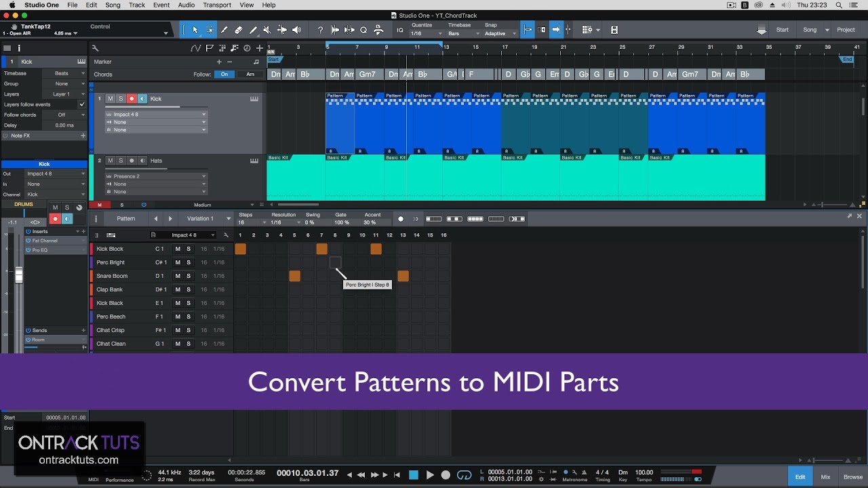Open the Steps 16 dropdown

click(x=253, y=222)
